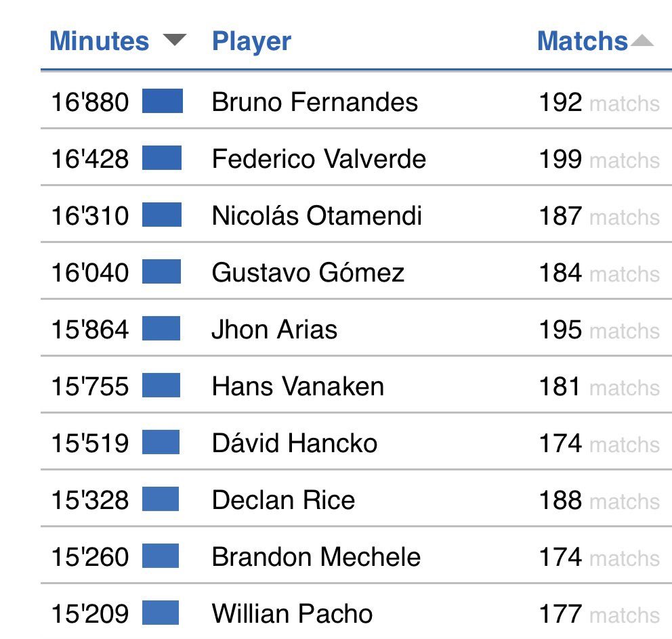672x639 pixels.
Task: Open Federico Valverde player entry
Action: click(x=318, y=159)
